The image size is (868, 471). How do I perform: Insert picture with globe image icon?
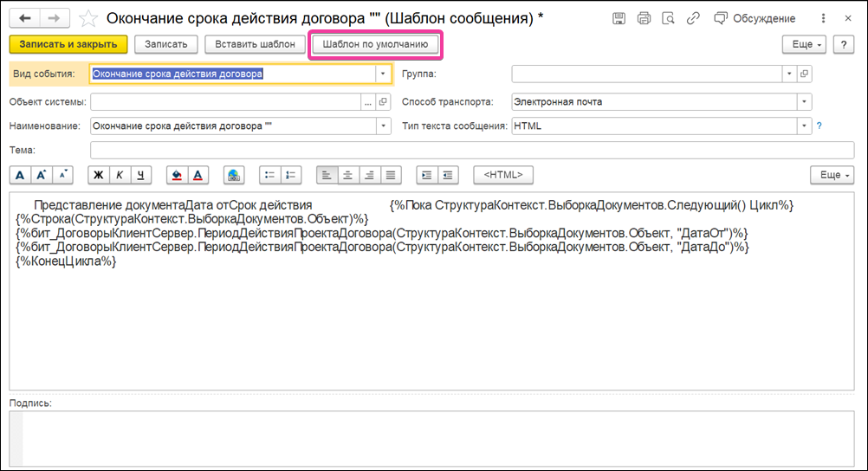pyautogui.click(x=234, y=175)
